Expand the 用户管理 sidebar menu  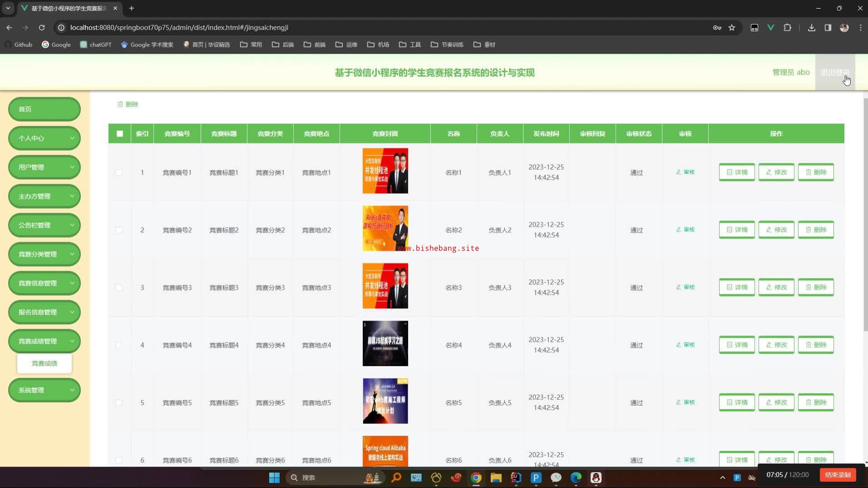[x=44, y=167]
